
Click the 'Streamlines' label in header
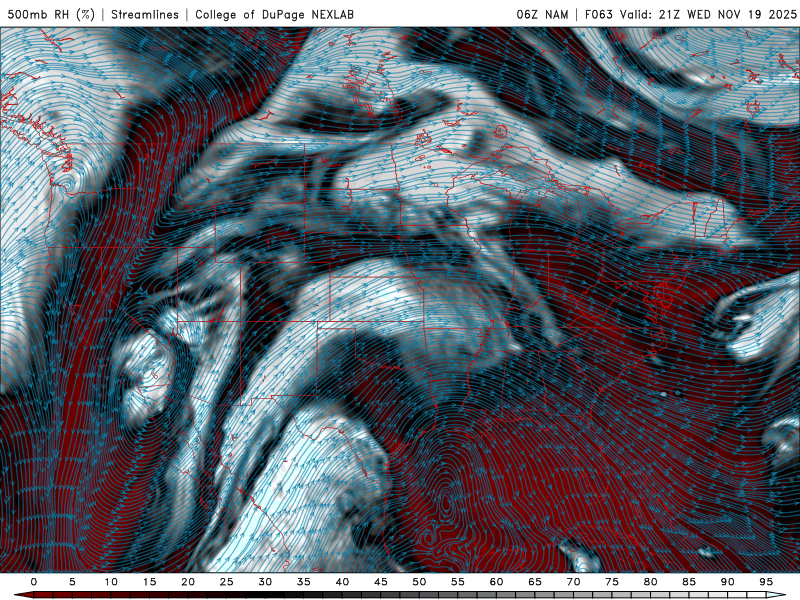pos(145,14)
